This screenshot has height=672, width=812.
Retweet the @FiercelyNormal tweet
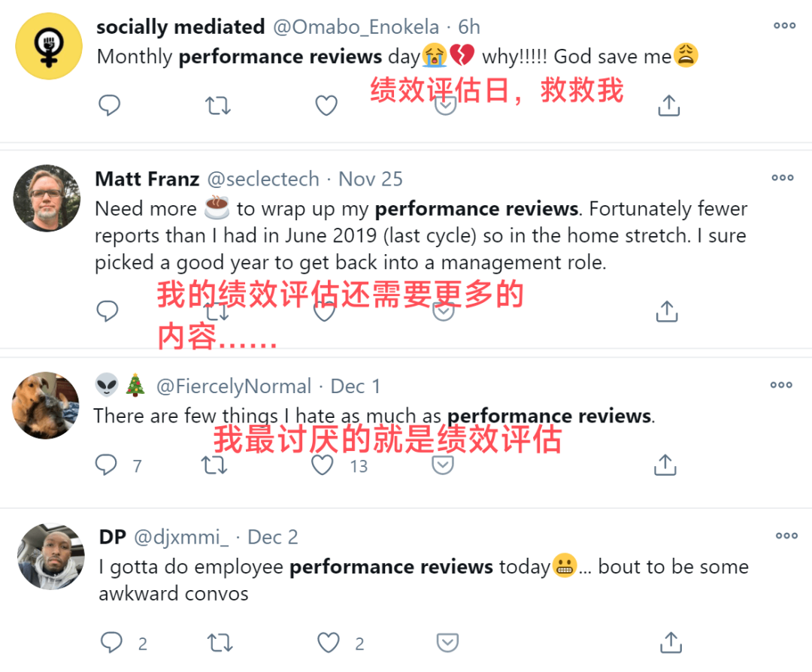point(214,465)
